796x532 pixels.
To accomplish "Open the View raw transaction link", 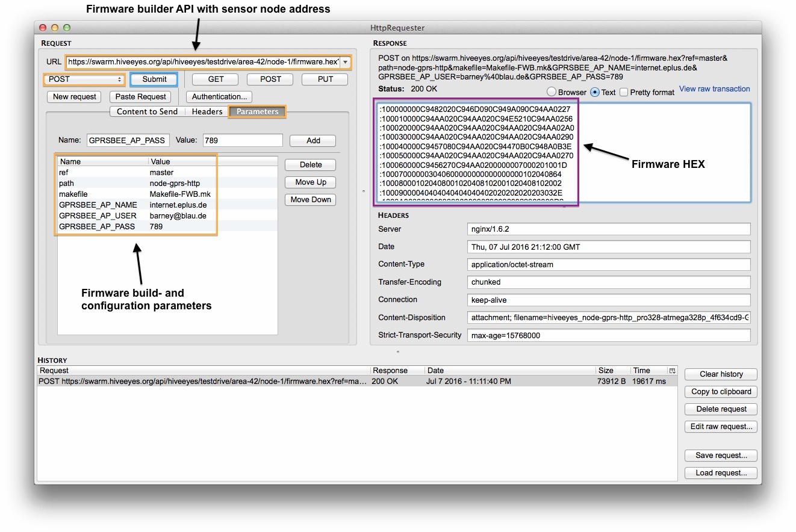I will (x=714, y=89).
